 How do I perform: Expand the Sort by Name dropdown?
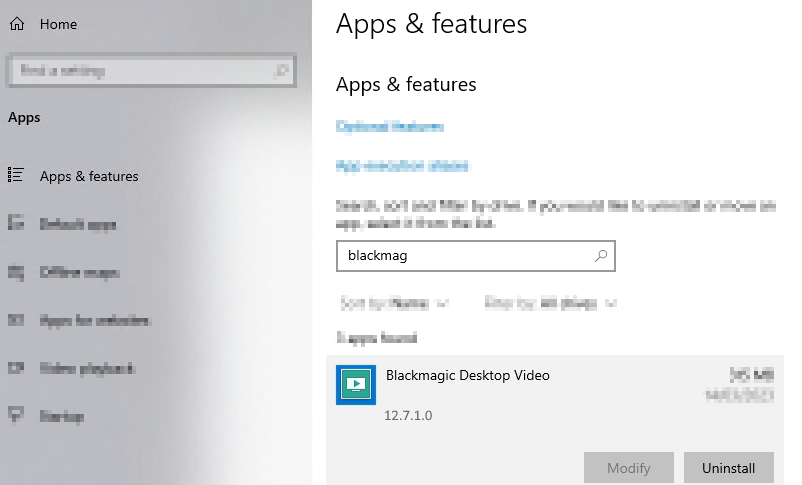[x=394, y=303]
